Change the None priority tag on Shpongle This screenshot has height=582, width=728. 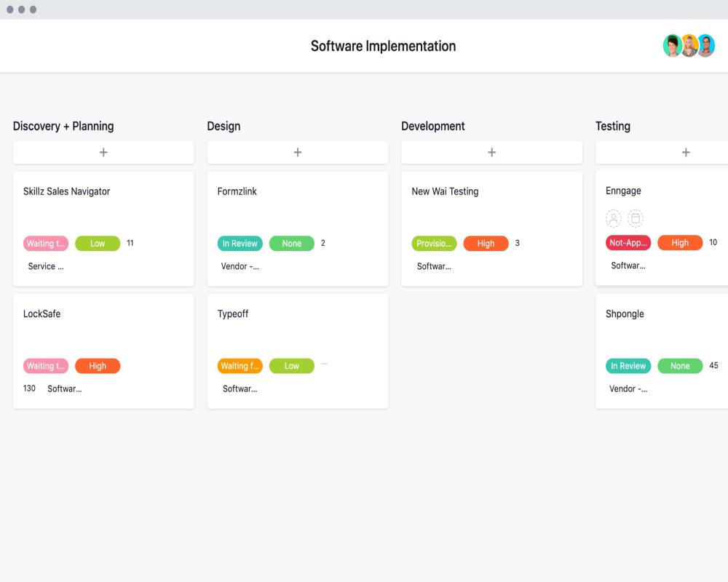pos(680,366)
